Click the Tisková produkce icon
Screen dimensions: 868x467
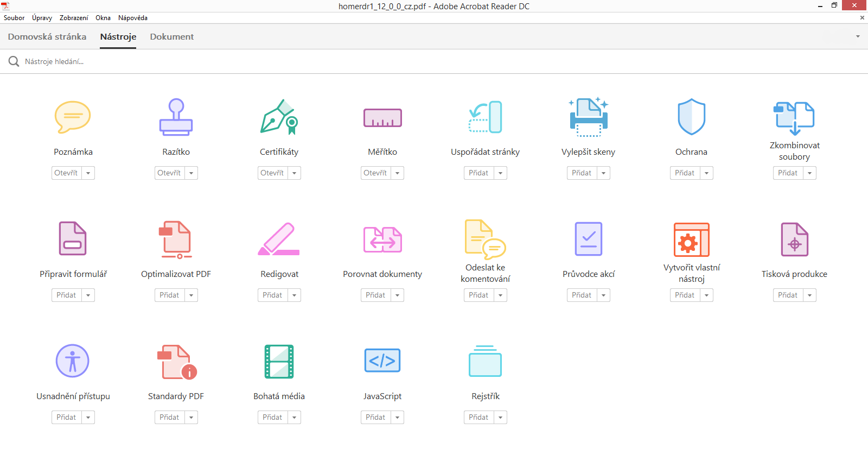(794, 239)
